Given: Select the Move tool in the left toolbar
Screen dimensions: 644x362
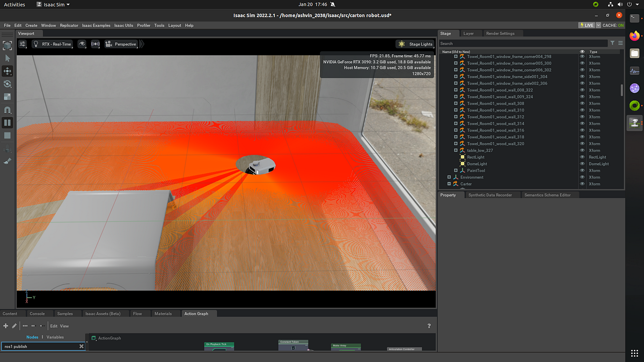Looking at the screenshot, I should [x=7, y=70].
